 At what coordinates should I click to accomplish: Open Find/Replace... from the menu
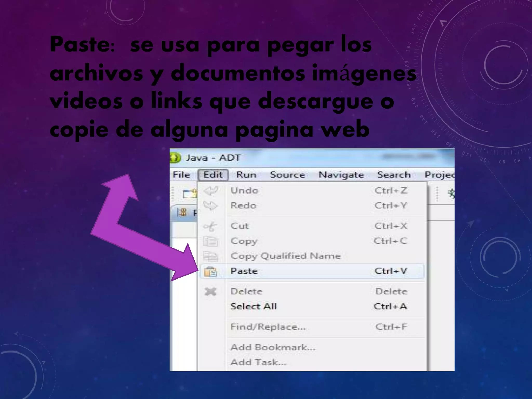click(312, 327)
